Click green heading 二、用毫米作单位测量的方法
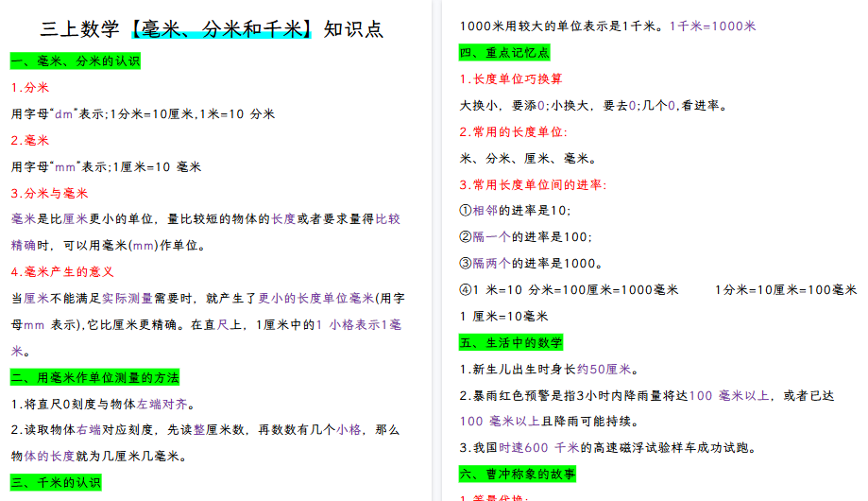 pyautogui.click(x=94, y=378)
